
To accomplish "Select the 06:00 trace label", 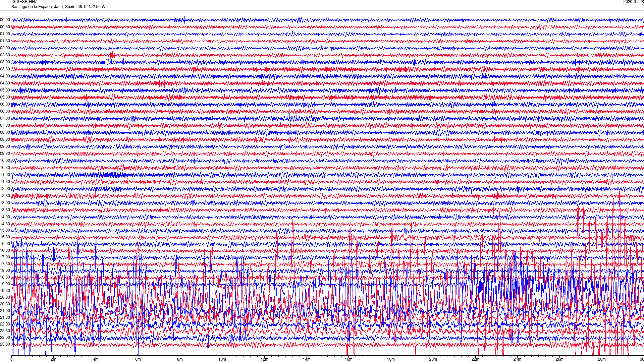I will (x=5, y=104).
